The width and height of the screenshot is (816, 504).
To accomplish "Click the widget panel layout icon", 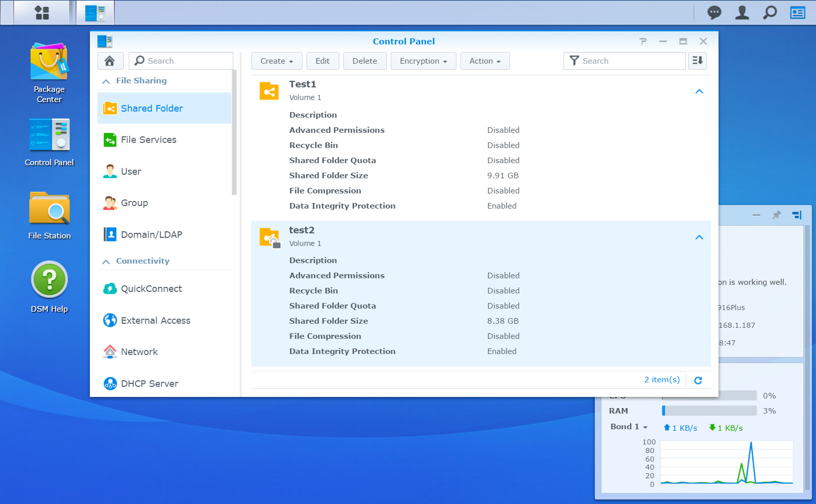I will (797, 215).
